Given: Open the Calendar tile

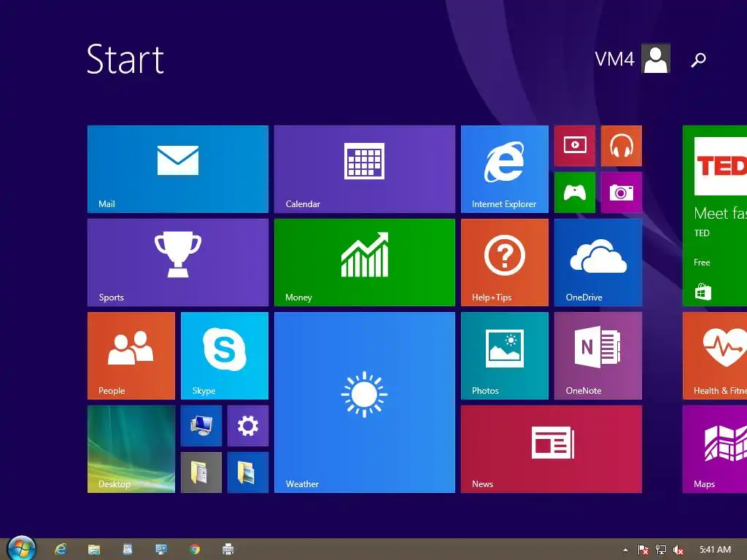Looking at the screenshot, I should pyautogui.click(x=365, y=169).
